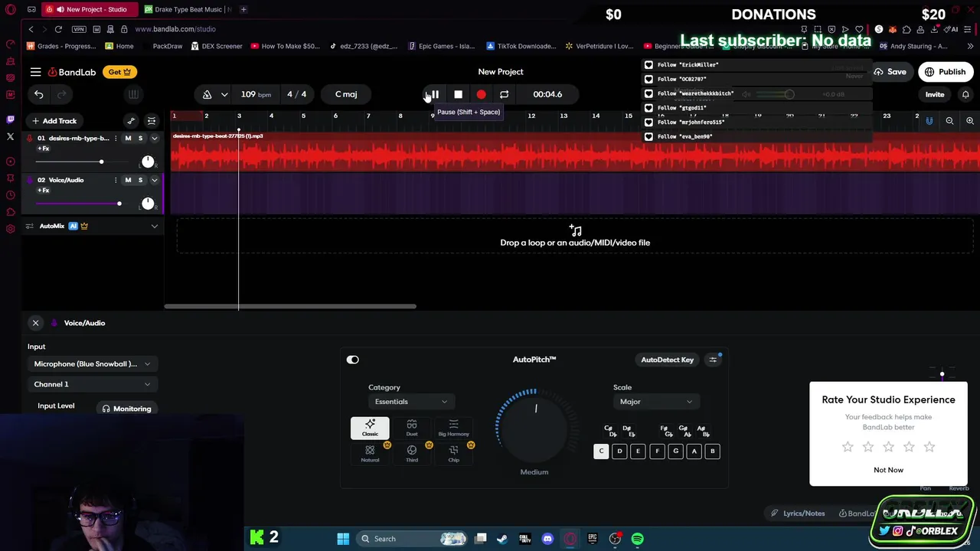Open the automation curve tool
Image resolution: width=980 pixels, height=551 pixels.
(x=131, y=121)
